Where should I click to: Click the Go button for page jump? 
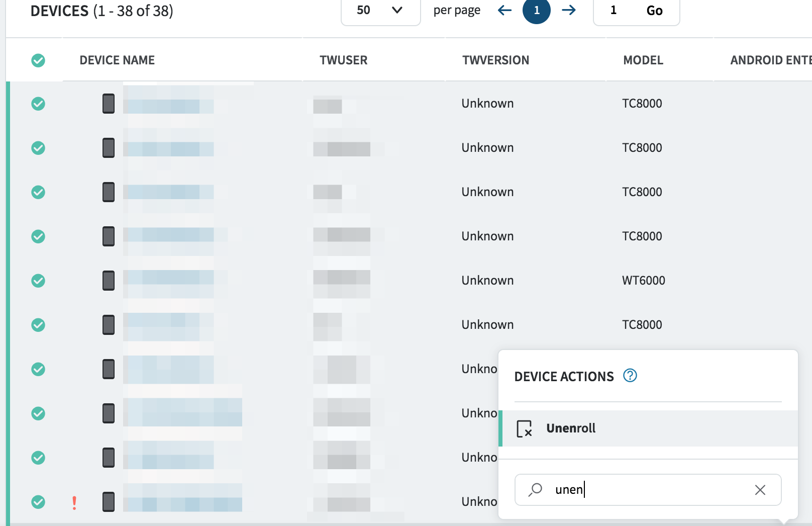[x=654, y=11]
